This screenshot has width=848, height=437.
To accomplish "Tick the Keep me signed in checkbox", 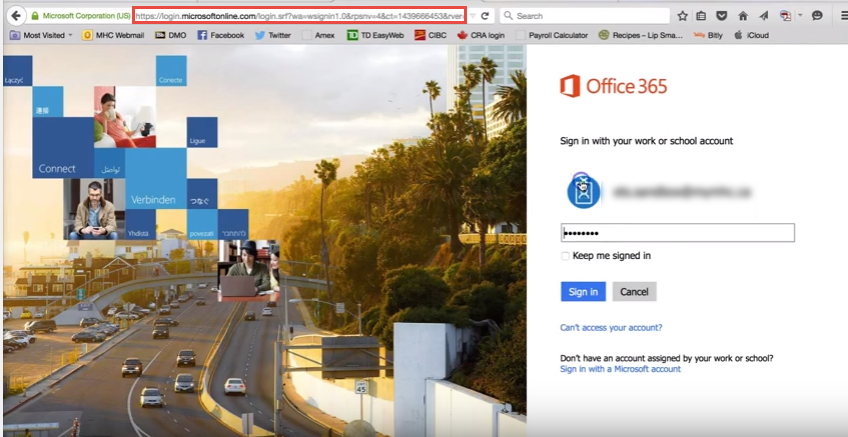I will click(x=565, y=256).
